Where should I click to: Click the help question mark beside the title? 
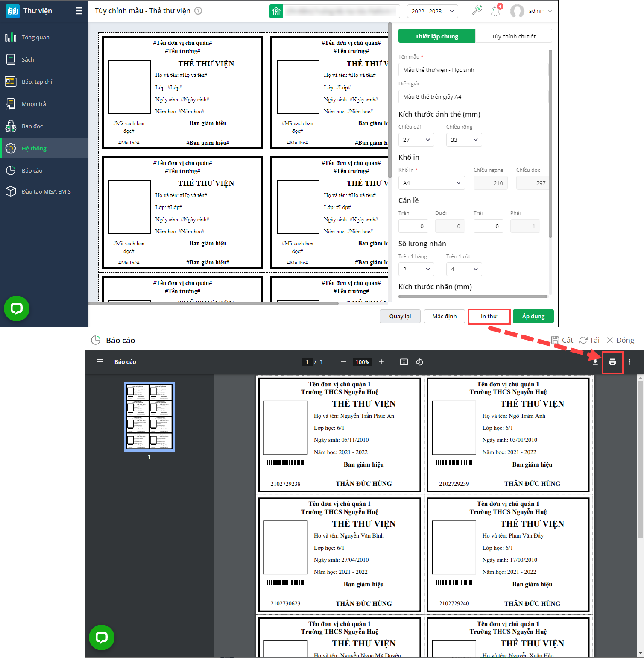[x=198, y=11]
